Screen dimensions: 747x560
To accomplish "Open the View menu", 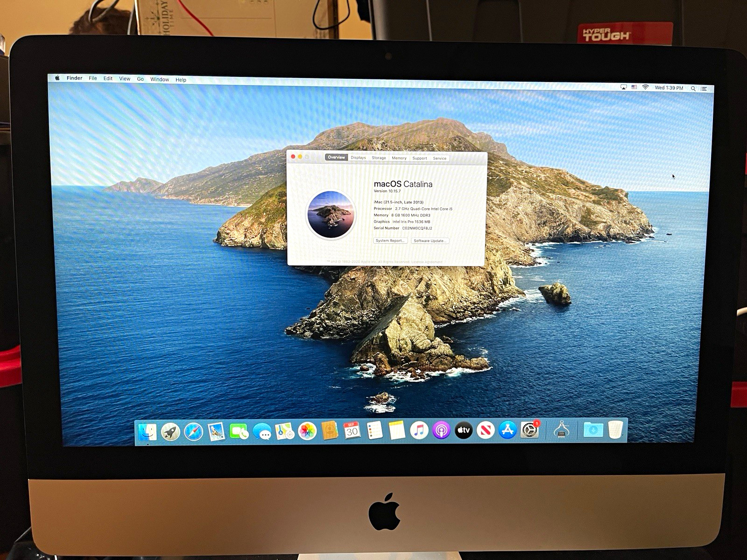I will pos(125,79).
